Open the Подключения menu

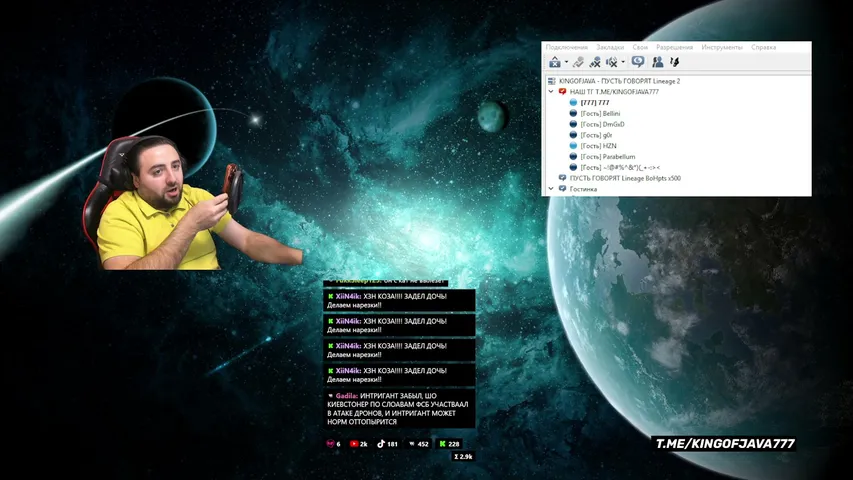pos(566,47)
